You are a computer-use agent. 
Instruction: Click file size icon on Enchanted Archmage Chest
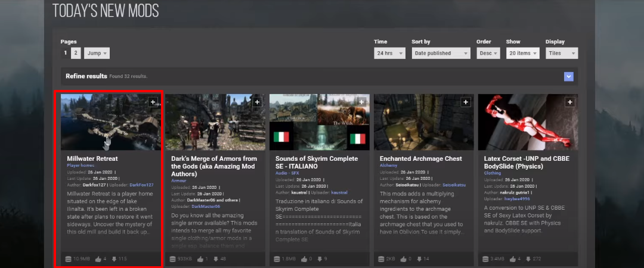click(382, 259)
